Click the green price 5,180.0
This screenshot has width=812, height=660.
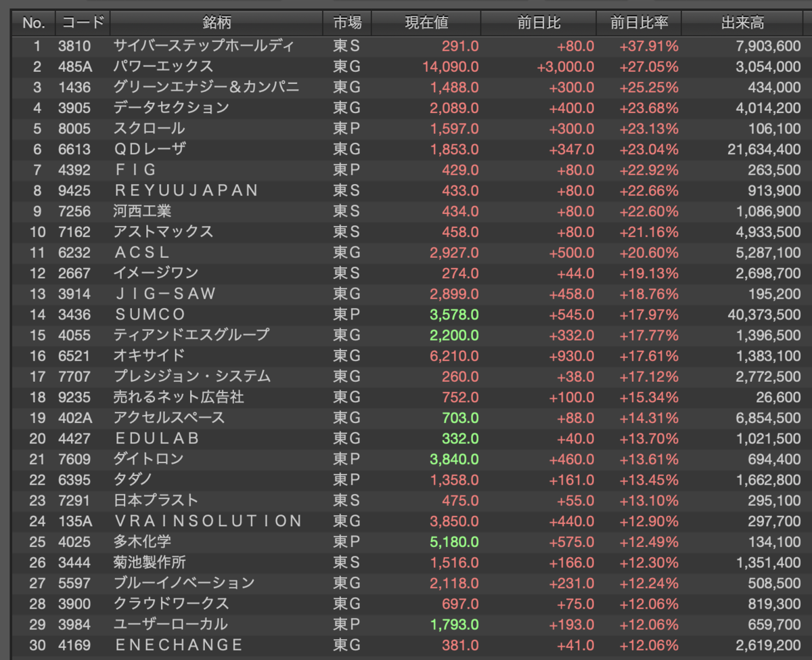(454, 542)
